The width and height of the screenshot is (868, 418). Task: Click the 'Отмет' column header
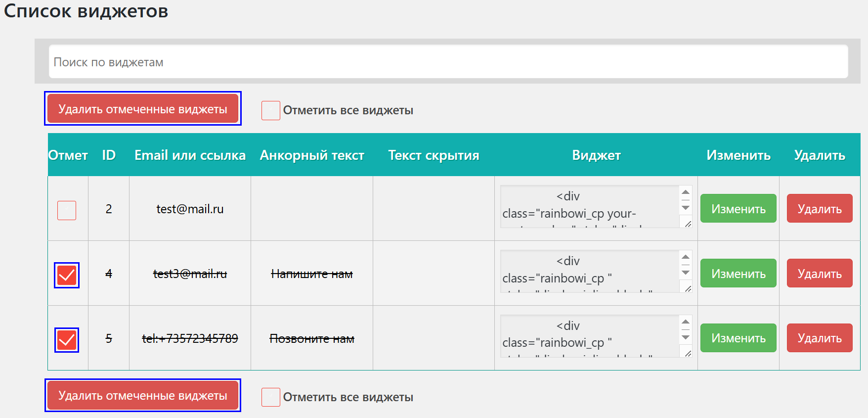pyautogui.click(x=68, y=155)
